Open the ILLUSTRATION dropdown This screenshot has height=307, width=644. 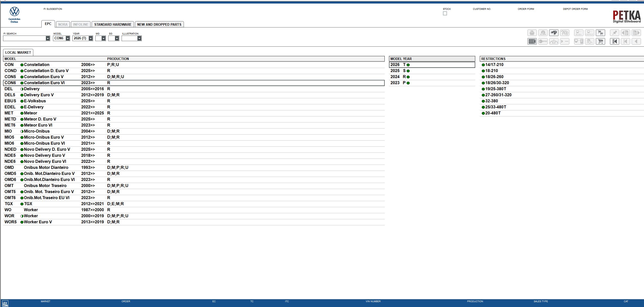coord(139,38)
